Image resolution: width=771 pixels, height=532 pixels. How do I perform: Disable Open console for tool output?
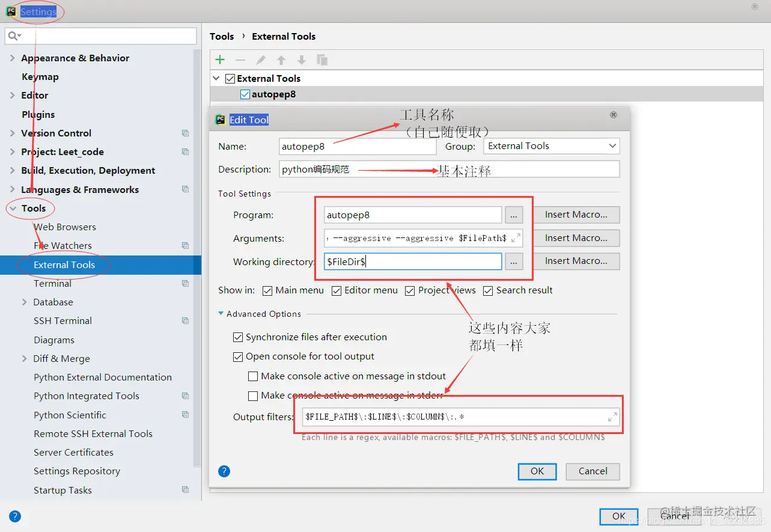coord(238,357)
